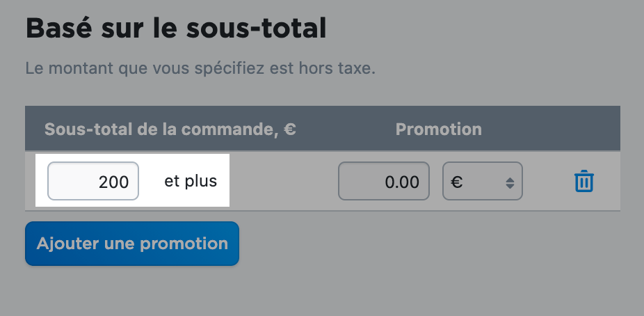Click the 'et plus' label

point(191,181)
